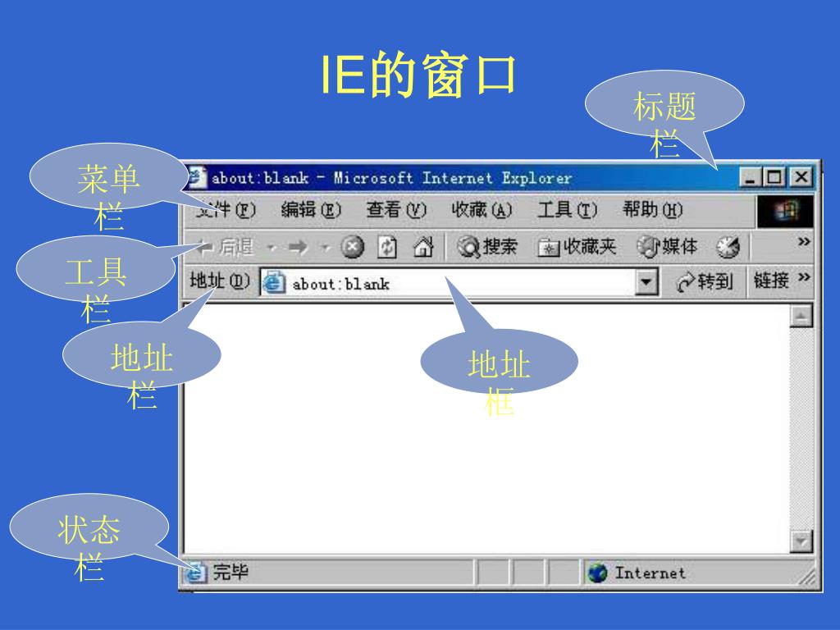Click the History clock icon

[728, 247]
